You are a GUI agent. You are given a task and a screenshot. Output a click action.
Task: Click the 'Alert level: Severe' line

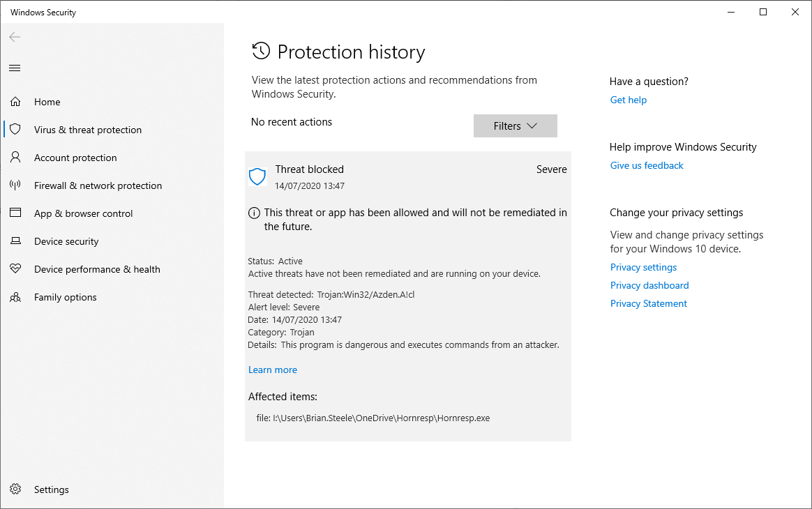[x=283, y=307]
